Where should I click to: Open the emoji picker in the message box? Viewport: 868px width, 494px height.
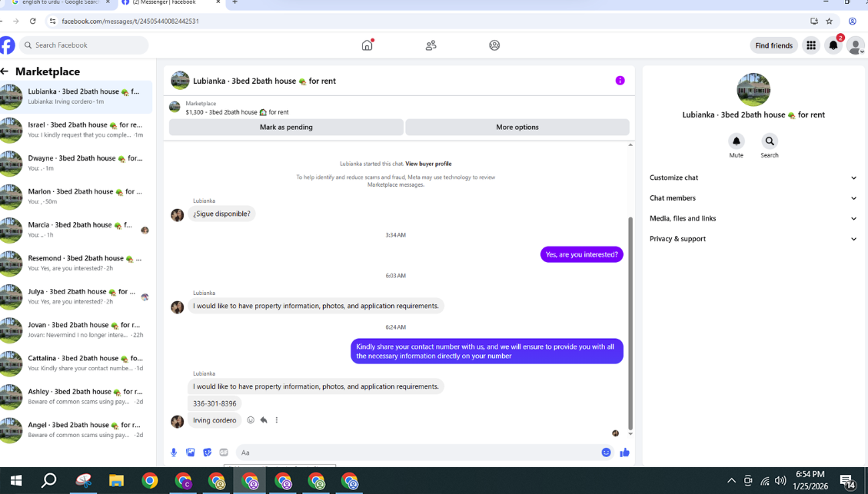pyautogui.click(x=606, y=453)
